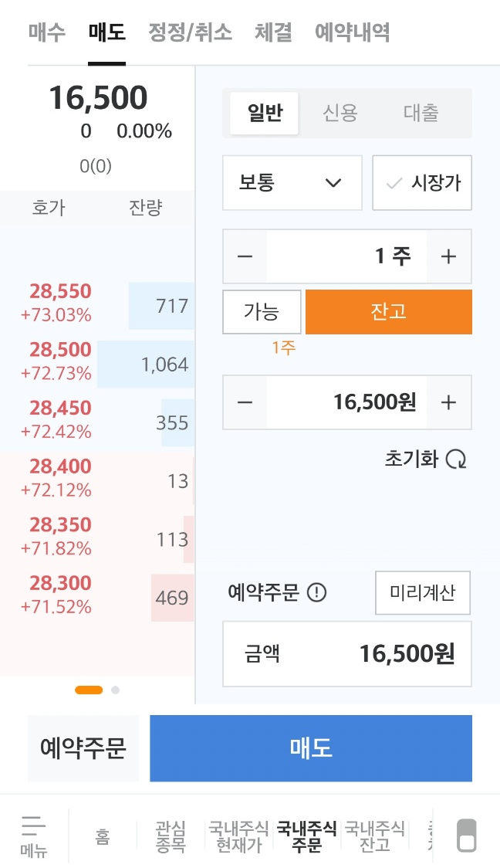Click the blue 매도 sell button
500x868 pixels.
click(311, 748)
